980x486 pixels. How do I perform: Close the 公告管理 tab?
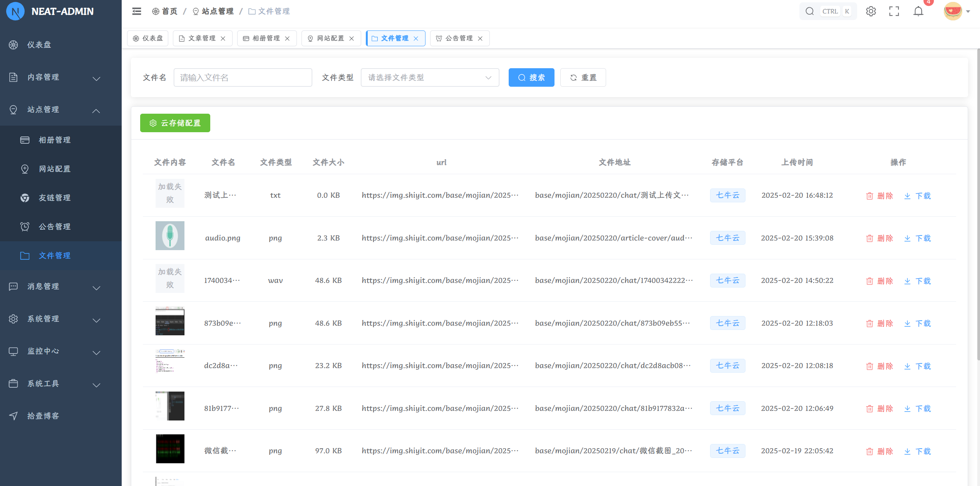pyautogui.click(x=480, y=39)
